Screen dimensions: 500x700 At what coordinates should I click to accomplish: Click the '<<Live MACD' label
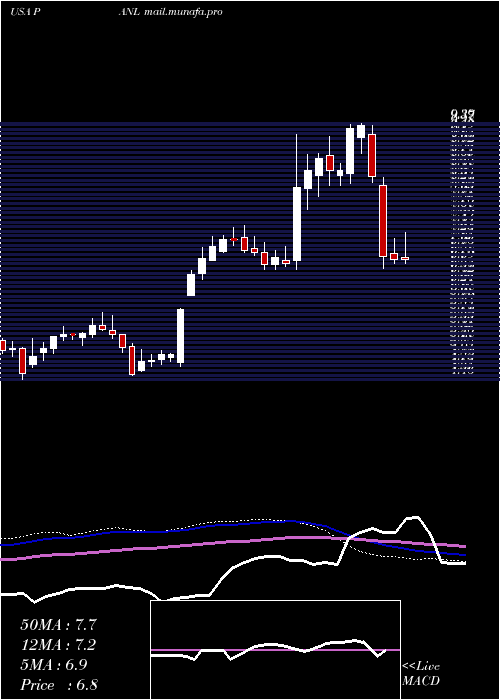coord(421,674)
